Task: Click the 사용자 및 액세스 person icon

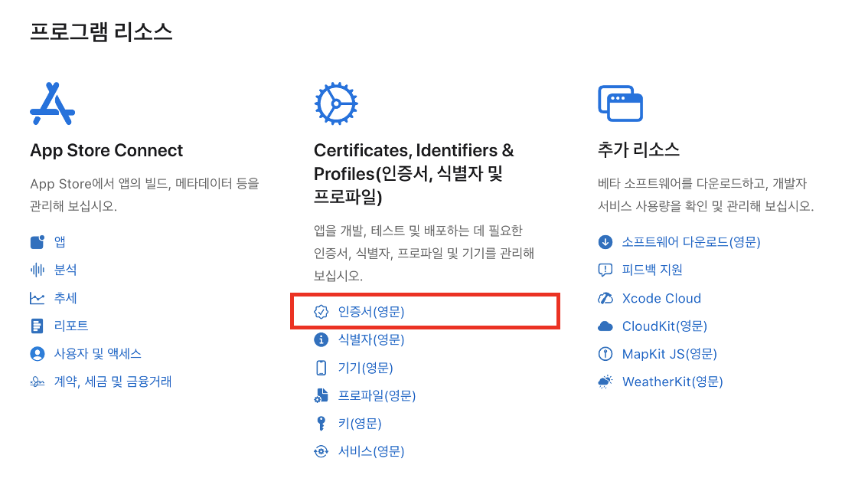Action: click(x=38, y=354)
